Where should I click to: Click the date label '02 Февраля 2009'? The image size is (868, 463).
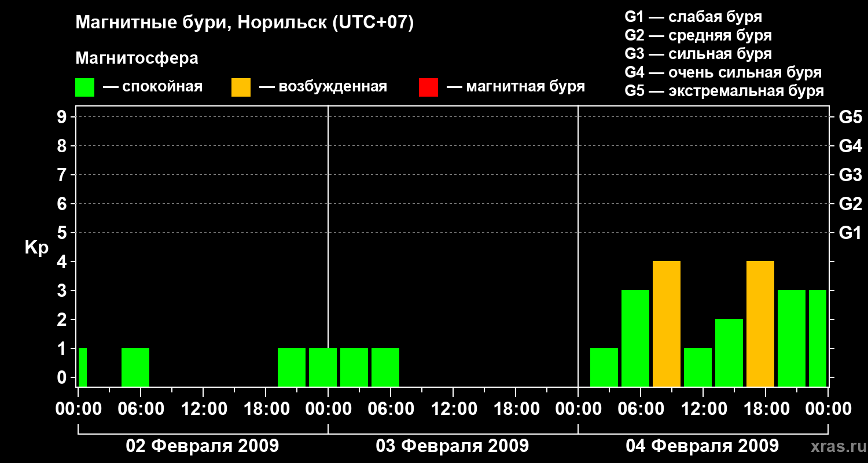click(203, 446)
